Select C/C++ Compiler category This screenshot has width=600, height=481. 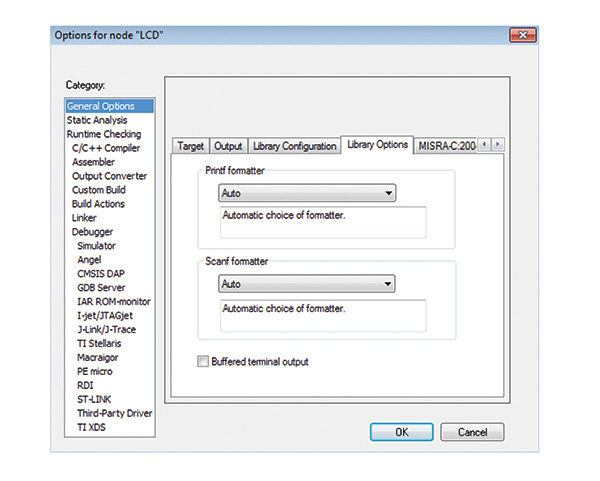106,148
